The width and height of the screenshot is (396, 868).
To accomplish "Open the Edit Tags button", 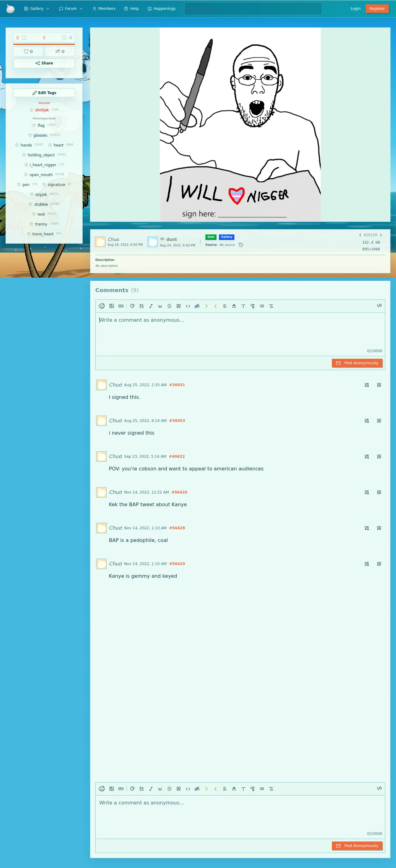I will coord(44,93).
